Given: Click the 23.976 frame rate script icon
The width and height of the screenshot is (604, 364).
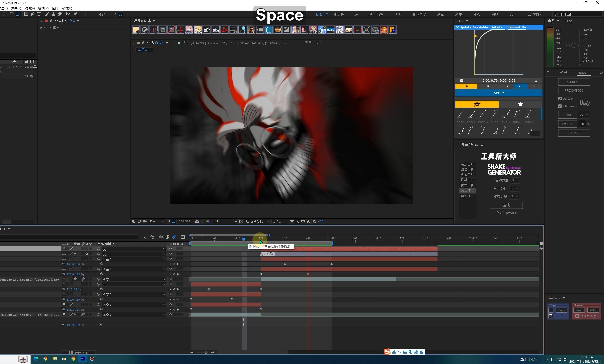Looking at the screenshot, I should click(x=340, y=30).
